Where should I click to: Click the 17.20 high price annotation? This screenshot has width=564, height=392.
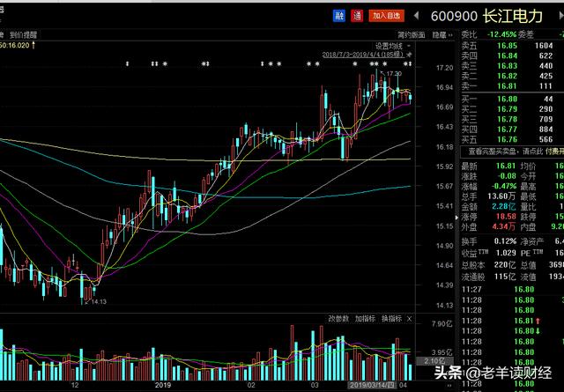click(394, 74)
